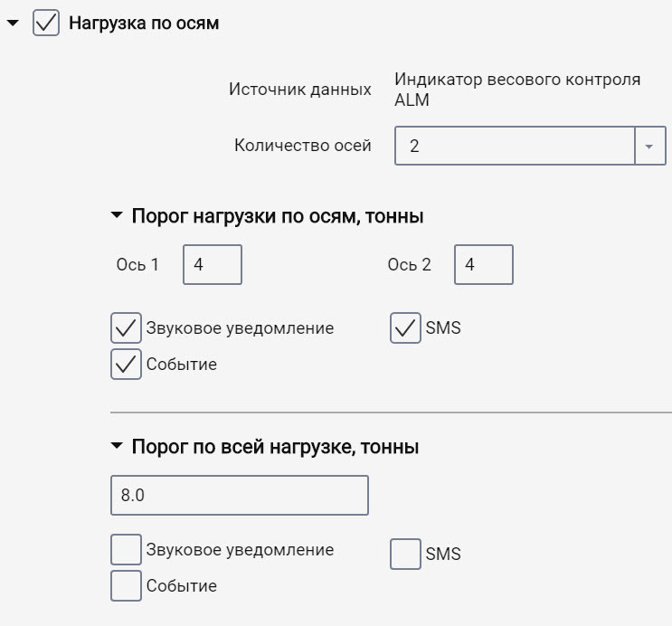Click the Порог по всей нагрузке, тонны heading

[275, 447]
